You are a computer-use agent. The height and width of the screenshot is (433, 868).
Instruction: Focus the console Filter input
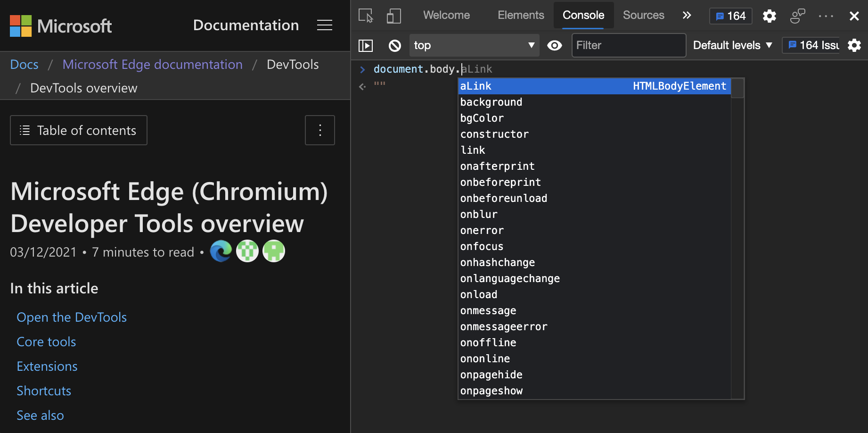(x=629, y=45)
